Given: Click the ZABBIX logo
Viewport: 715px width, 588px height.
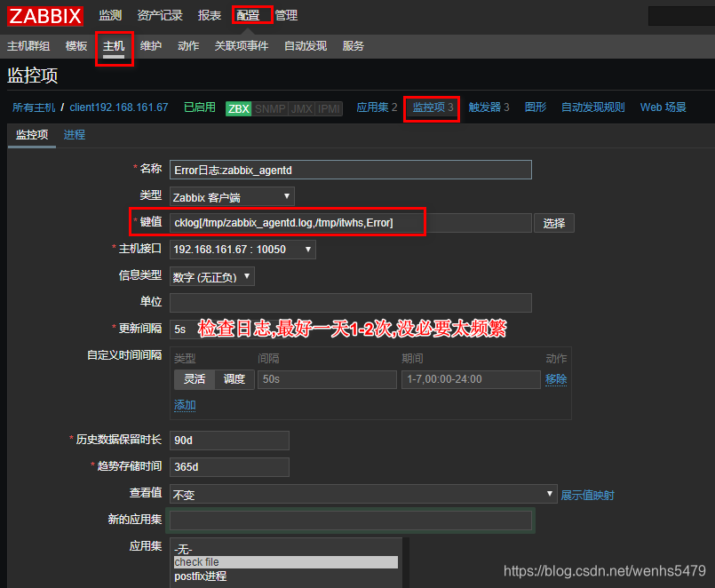Looking at the screenshot, I should coord(45,16).
